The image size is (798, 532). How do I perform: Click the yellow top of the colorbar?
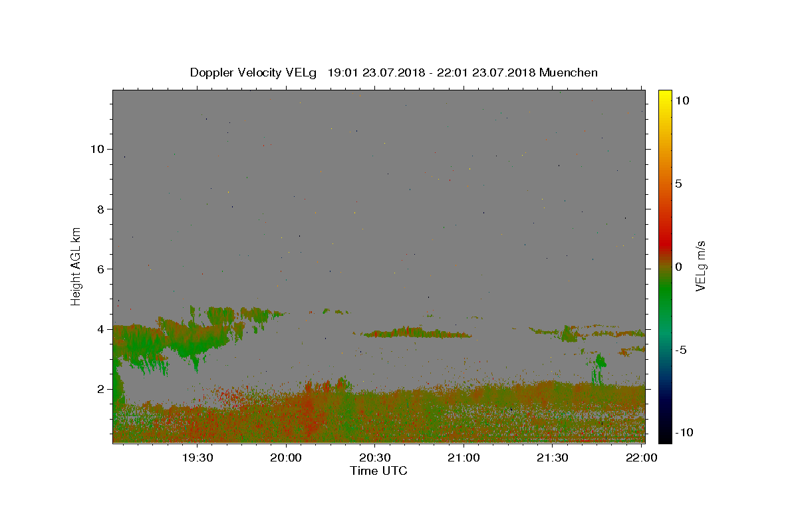[665, 95]
